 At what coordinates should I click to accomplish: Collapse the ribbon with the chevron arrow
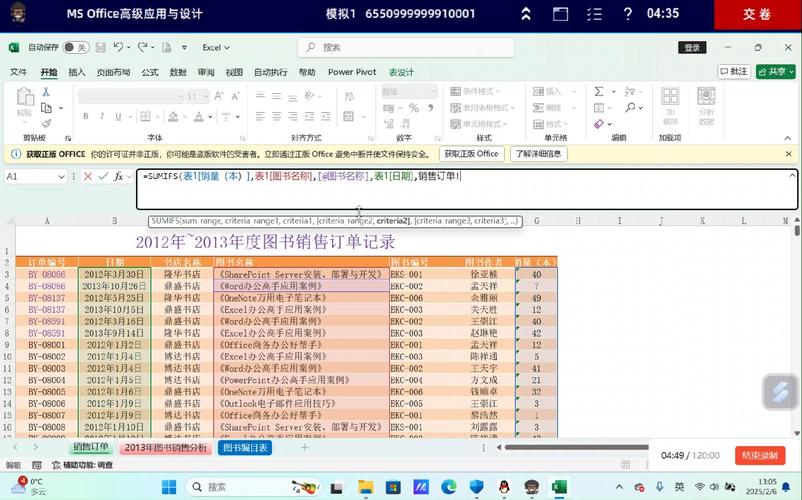788,138
